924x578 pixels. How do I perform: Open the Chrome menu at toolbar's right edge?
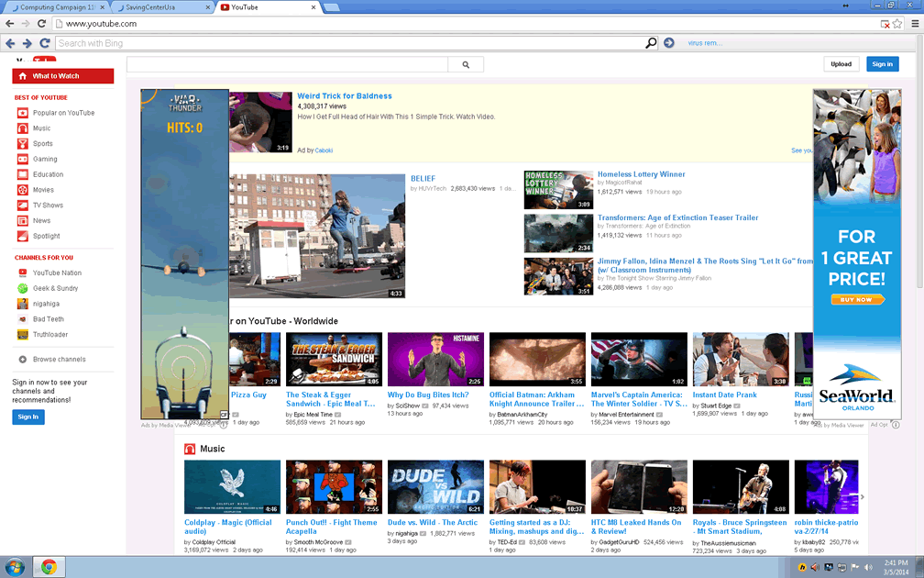911,23
